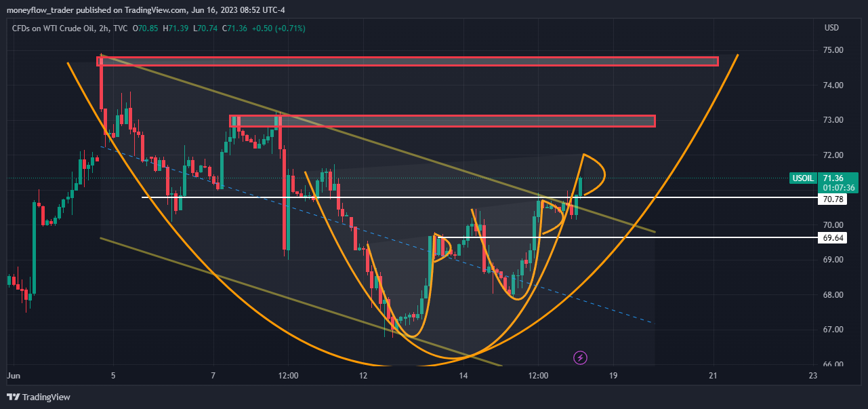The height and width of the screenshot is (409, 868).
Task: Click the date 23 on the time axis
Action: tap(813, 375)
